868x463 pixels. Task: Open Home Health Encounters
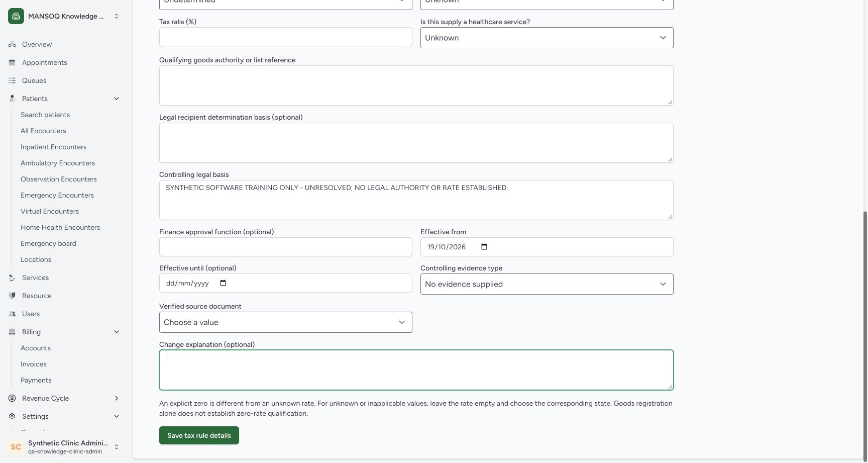(x=60, y=227)
